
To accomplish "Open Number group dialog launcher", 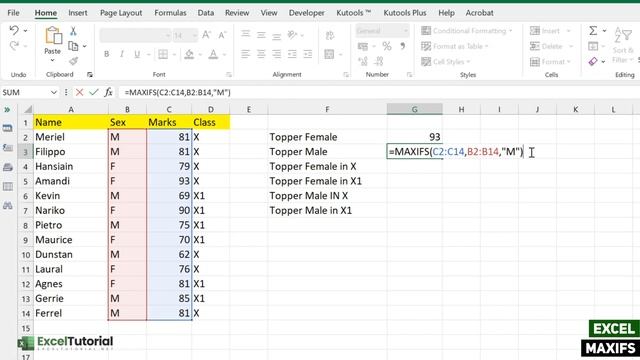I will click(409, 75).
